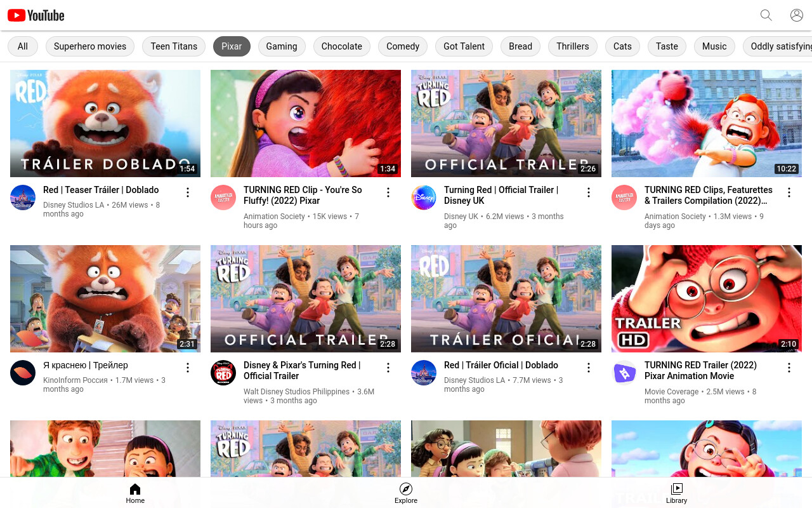Open Disney Studios LA avatar beside Tráiler Oficial
The image size is (812, 508).
[424, 373]
